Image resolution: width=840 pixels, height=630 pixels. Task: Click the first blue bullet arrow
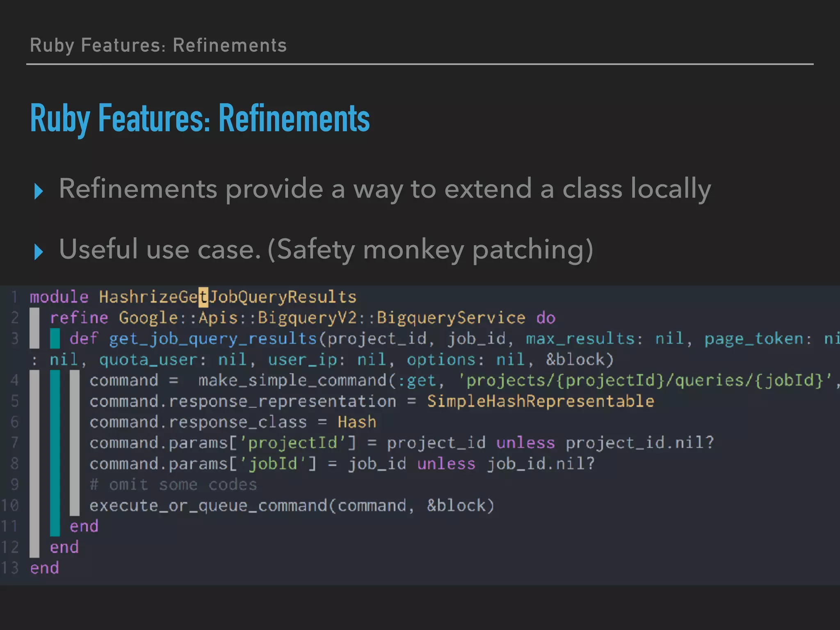(x=39, y=191)
